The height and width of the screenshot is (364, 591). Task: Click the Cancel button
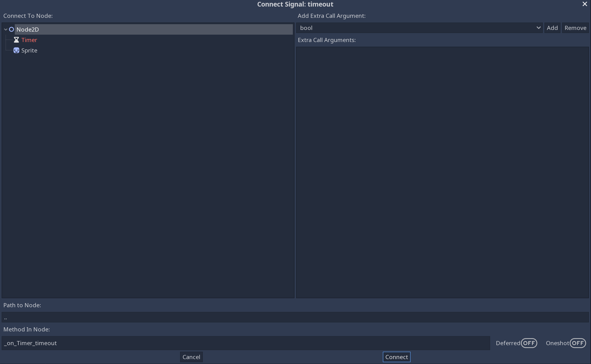point(191,357)
